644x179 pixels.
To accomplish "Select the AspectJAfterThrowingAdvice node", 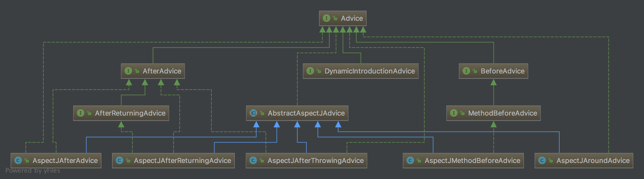I will [x=307, y=161].
